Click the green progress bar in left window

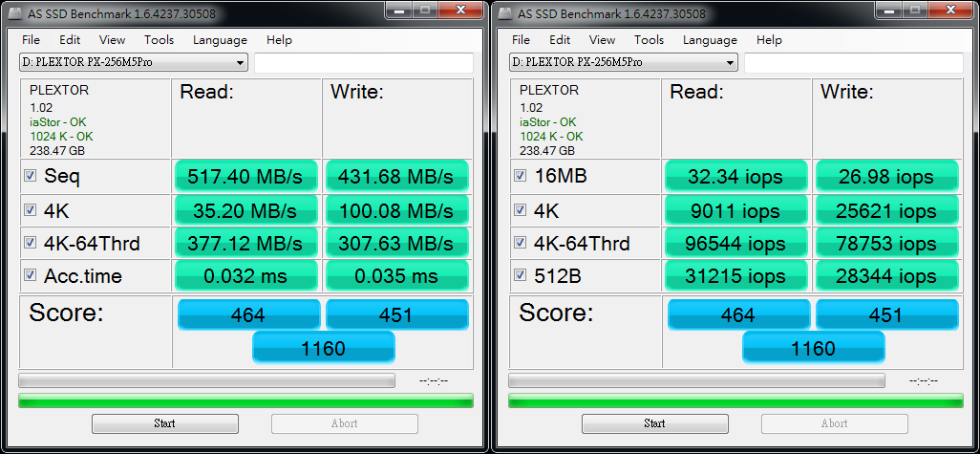point(245,400)
